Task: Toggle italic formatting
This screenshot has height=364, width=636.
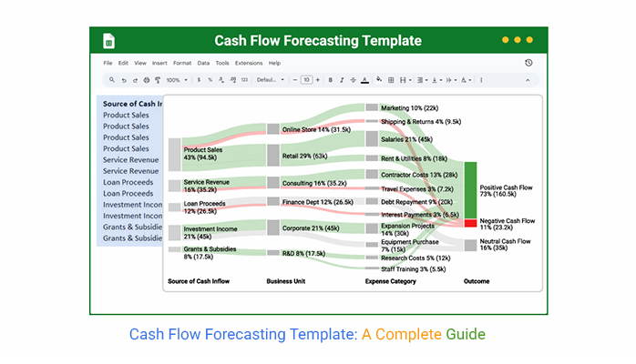Action: pos(342,79)
